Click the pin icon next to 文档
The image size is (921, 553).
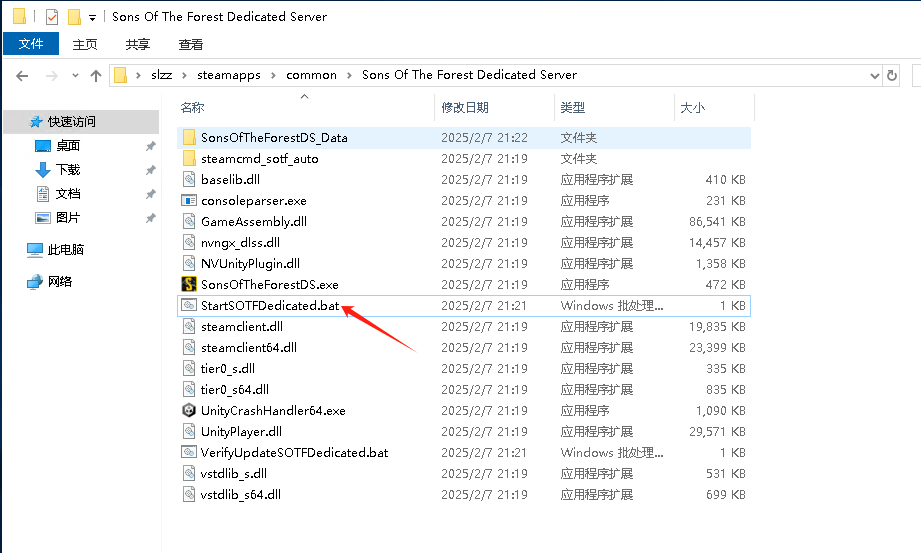[x=150, y=194]
